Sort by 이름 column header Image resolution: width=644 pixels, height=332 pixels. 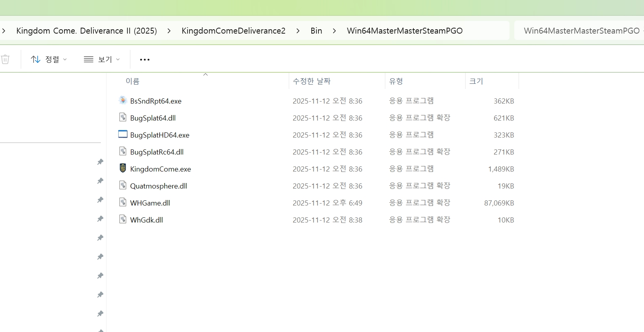click(133, 81)
